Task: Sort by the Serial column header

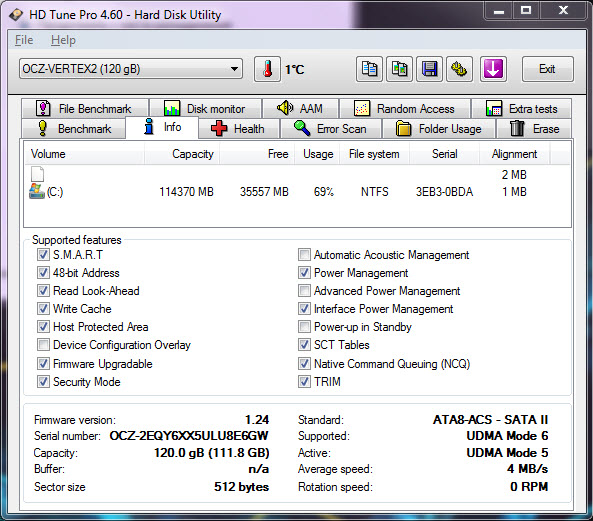Action: coord(444,154)
